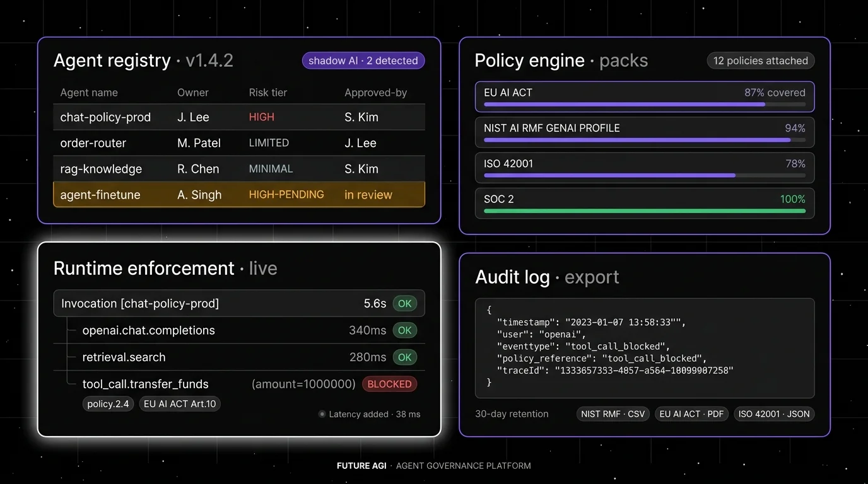The height and width of the screenshot is (484, 868).
Task: Click owner R. Chen
Action: (198, 169)
